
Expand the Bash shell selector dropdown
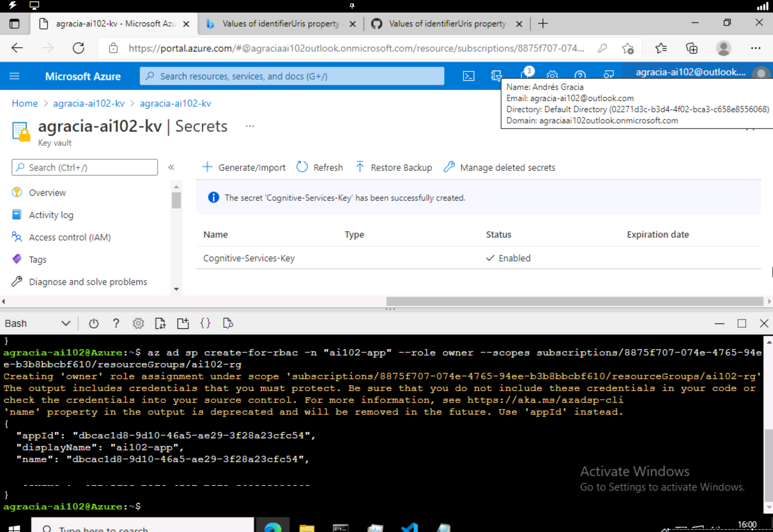(65, 323)
